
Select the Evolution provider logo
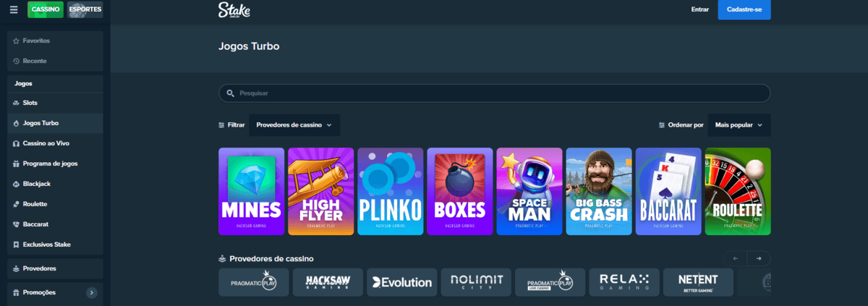(x=402, y=282)
